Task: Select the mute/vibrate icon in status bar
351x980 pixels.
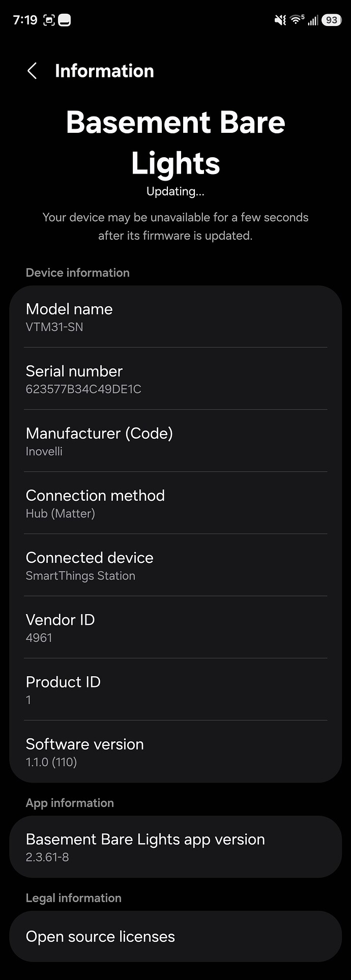Action: [x=279, y=19]
